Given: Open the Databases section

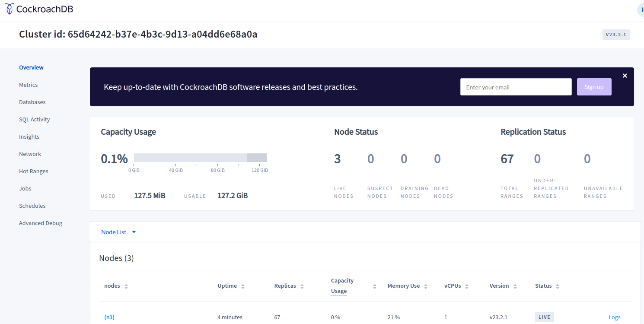Looking at the screenshot, I should pos(32,102).
